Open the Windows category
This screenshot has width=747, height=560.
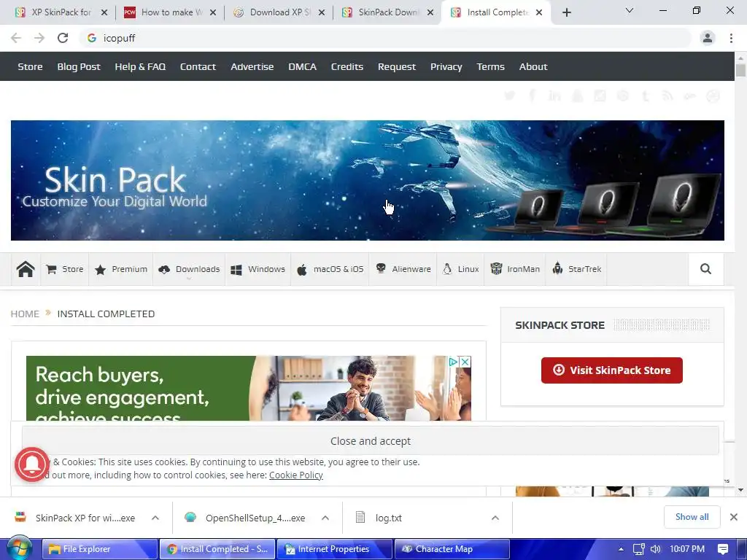(258, 270)
